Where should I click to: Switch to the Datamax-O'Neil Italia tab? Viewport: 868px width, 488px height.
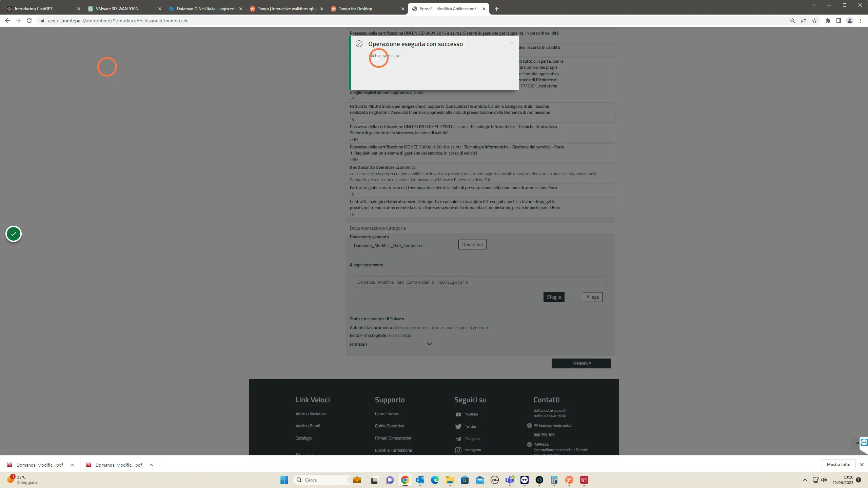pos(205,9)
